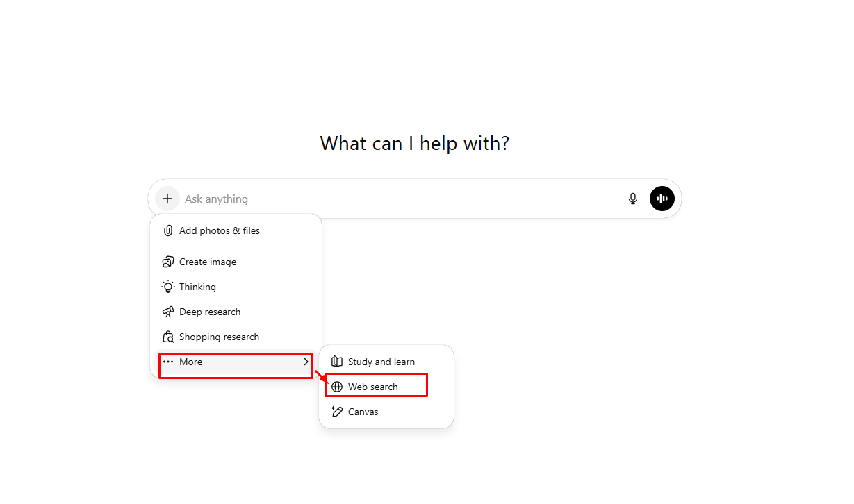Open the attachment plus icon
This screenshot has width=854, height=504.
coord(167,199)
